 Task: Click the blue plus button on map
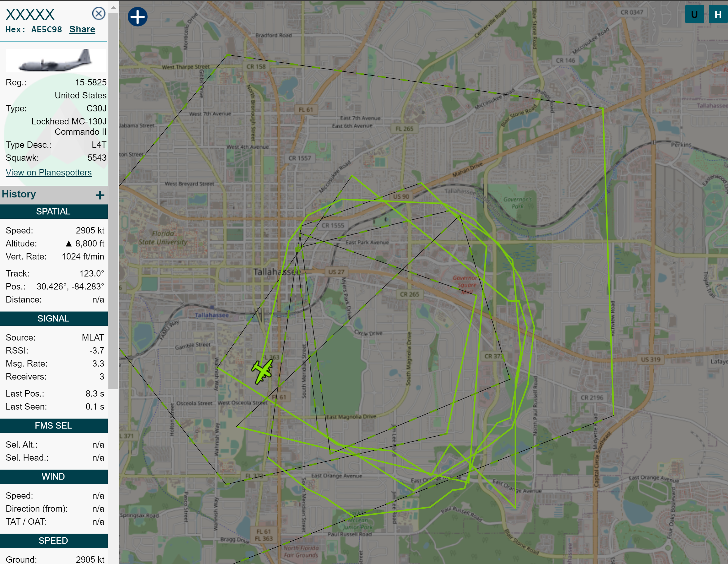(137, 17)
